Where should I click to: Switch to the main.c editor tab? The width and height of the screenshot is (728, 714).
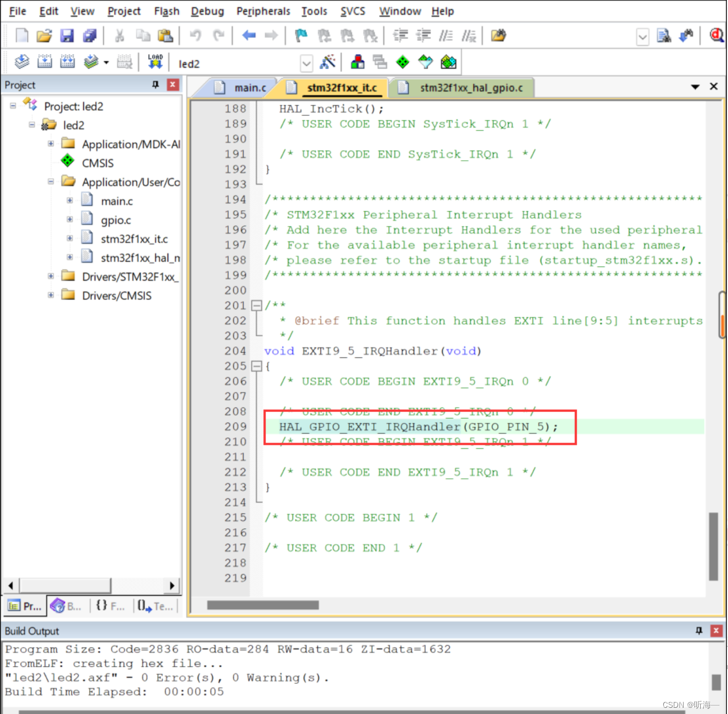click(x=243, y=87)
